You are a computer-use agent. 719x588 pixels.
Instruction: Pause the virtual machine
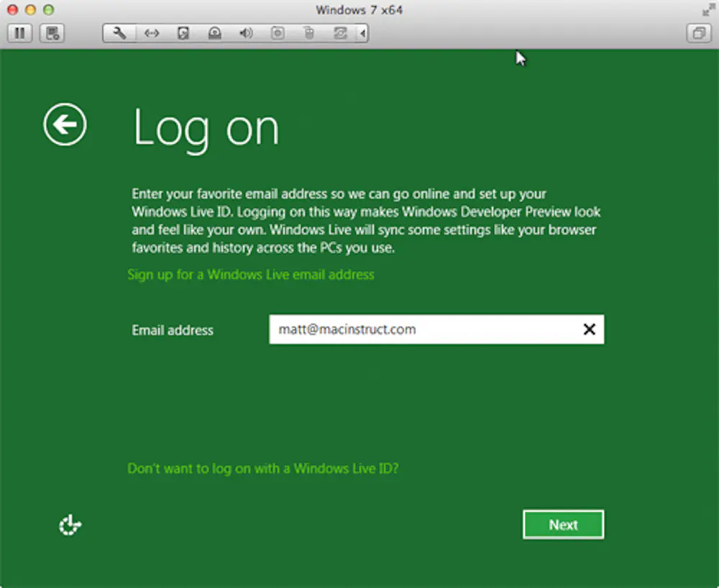click(x=19, y=33)
